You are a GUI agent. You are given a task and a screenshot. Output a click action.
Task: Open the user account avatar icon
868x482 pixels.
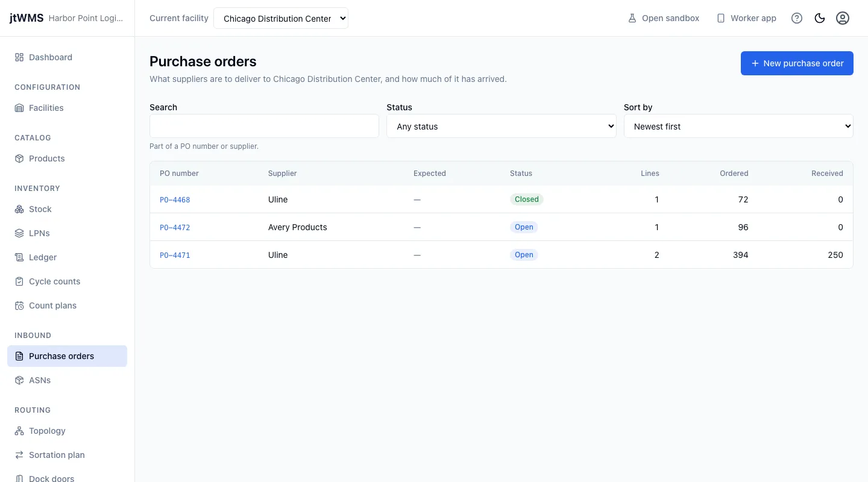click(x=843, y=18)
